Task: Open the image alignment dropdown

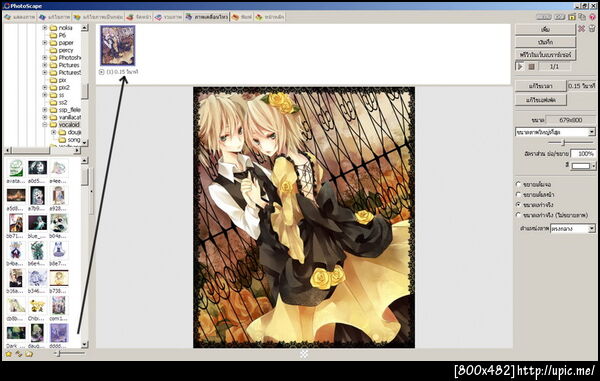Action: (x=592, y=229)
